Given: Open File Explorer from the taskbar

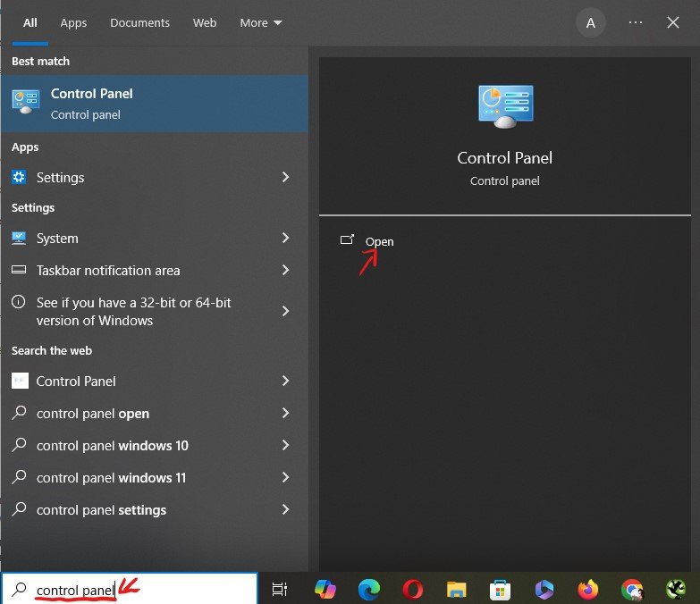Looking at the screenshot, I should 457,589.
